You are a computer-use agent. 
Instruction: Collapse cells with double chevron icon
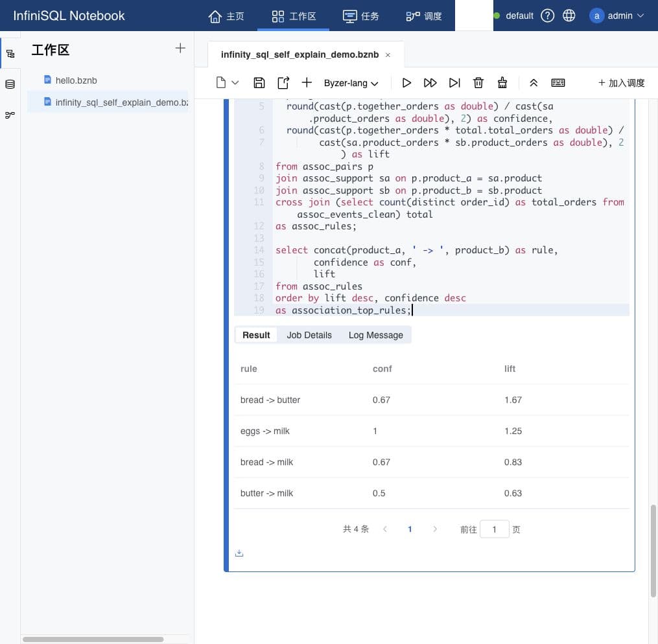[x=534, y=82]
